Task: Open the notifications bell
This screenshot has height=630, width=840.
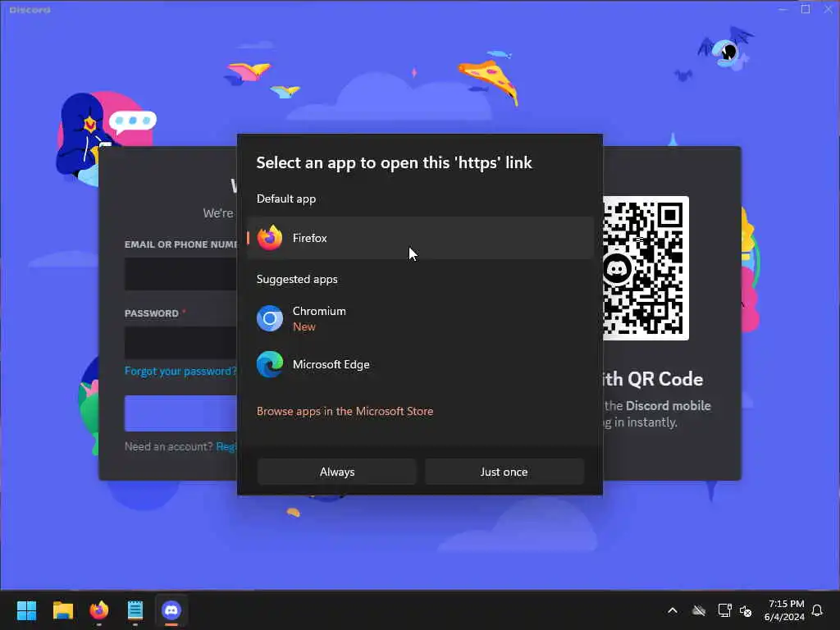Action: click(x=817, y=610)
